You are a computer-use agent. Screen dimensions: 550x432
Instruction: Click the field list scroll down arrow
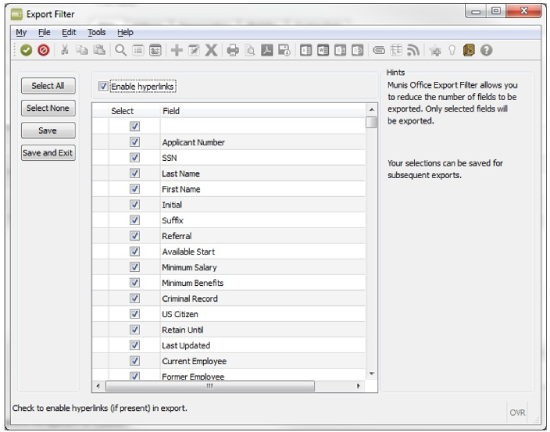tap(371, 374)
